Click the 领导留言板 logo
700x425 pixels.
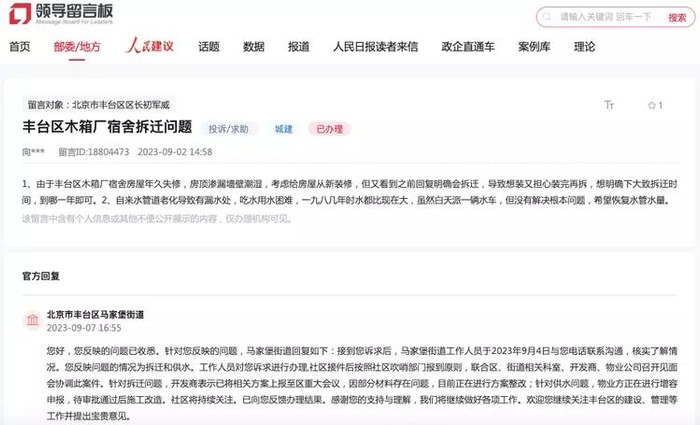click(61, 14)
